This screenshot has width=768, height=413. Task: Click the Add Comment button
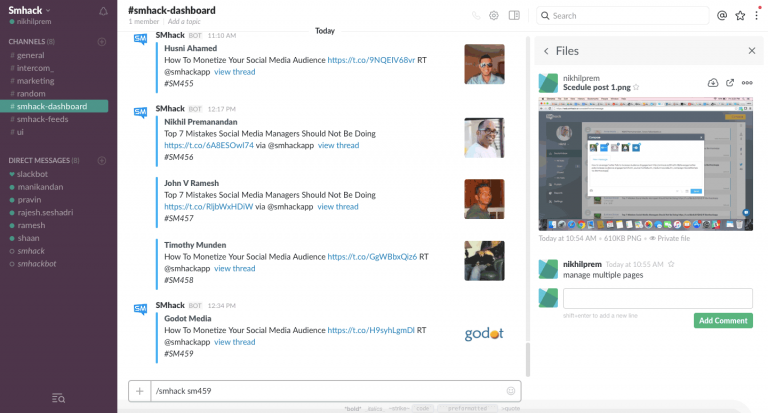(722, 320)
